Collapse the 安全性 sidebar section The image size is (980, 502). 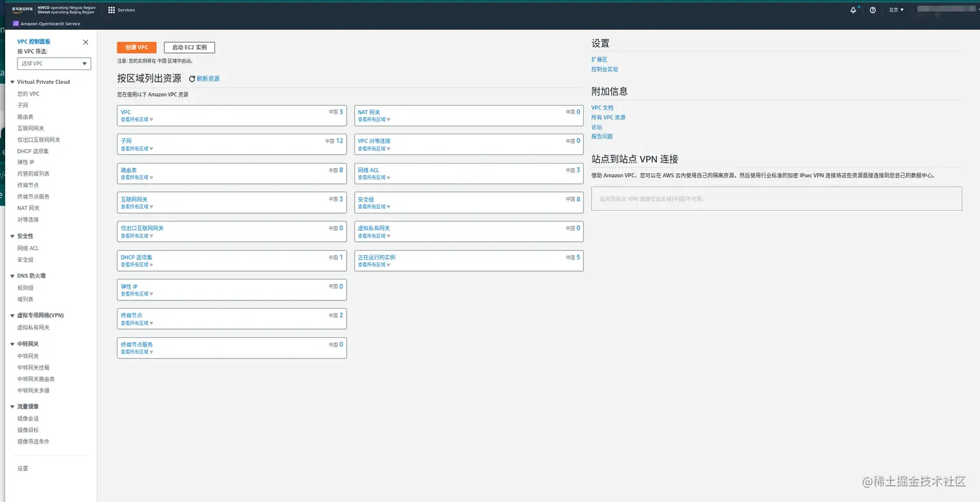tap(13, 236)
